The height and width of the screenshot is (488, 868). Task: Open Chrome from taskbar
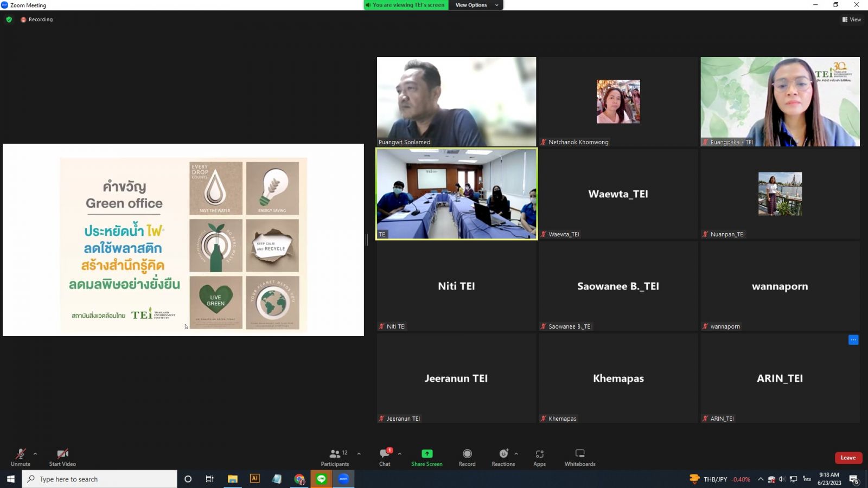[299, 479]
